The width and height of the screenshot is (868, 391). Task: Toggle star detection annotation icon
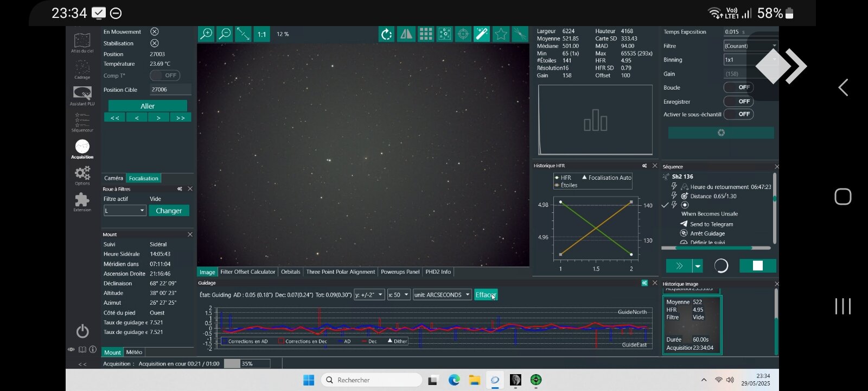[444, 34]
